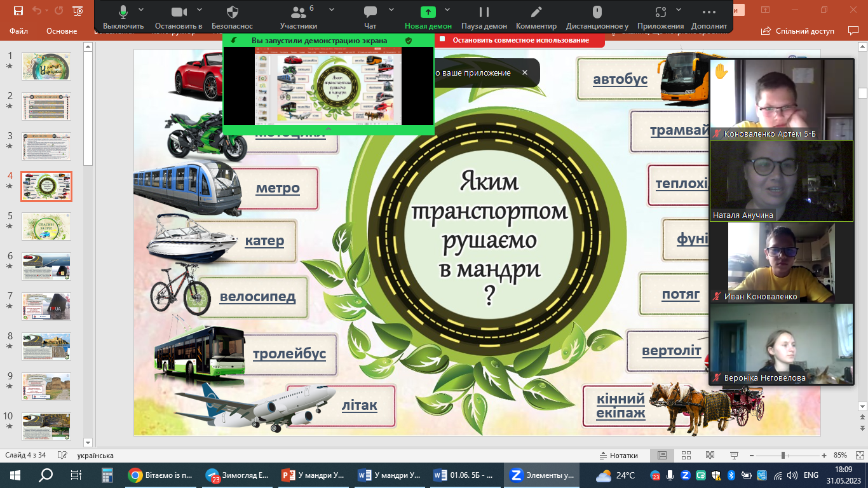This screenshot has width=868, height=488.
Task: Open Windows Start menu
Action: [x=15, y=475]
